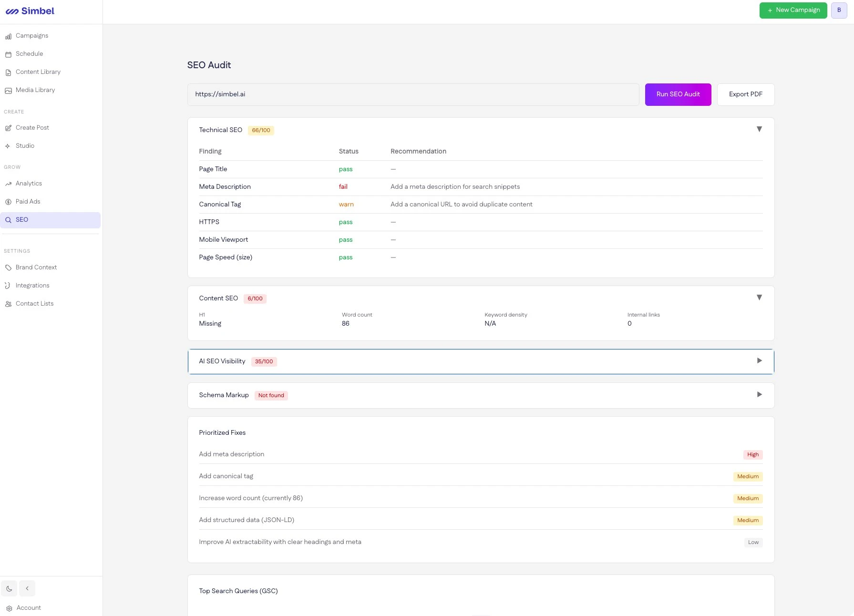This screenshot has height=616, width=854.
Task: Expand the Schema Markup section
Action: click(x=758, y=395)
